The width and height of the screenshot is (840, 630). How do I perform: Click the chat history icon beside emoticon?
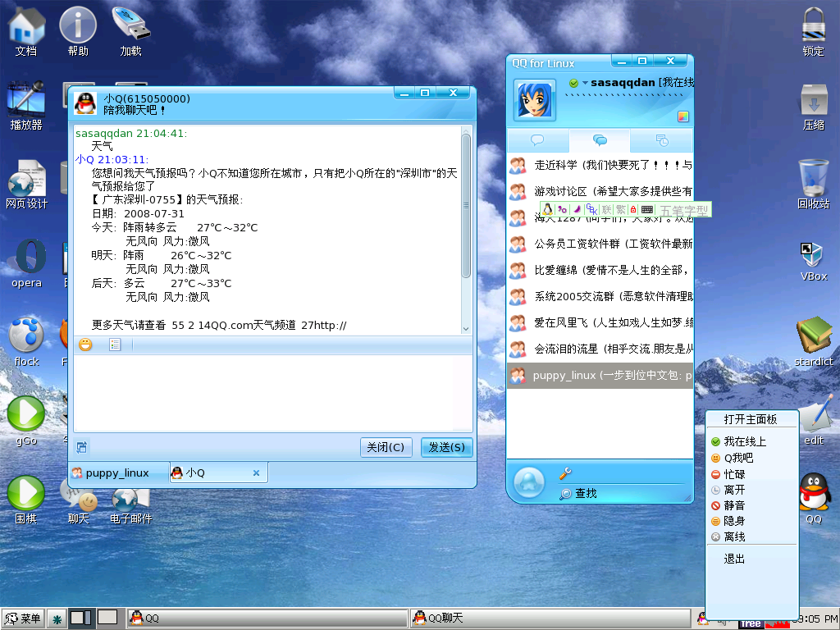pyautogui.click(x=115, y=345)
